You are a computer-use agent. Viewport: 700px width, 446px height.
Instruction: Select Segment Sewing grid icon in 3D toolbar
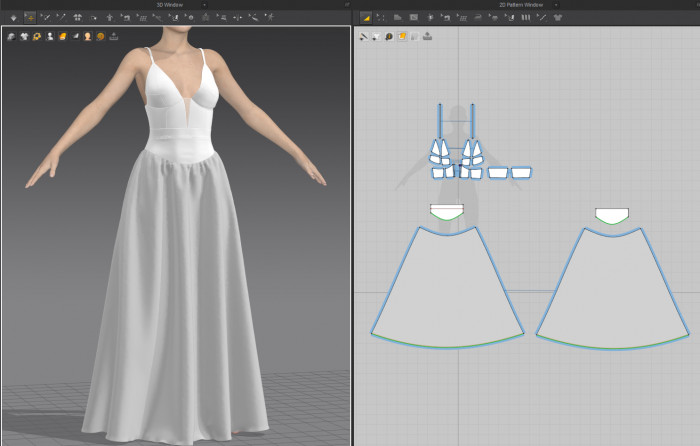point(142,18)
